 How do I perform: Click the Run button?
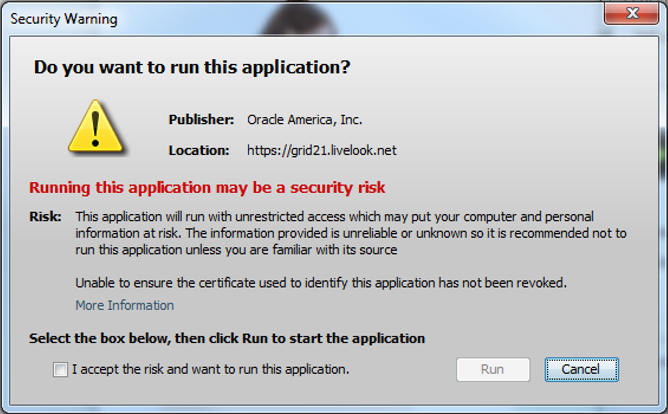click(493, 369)
